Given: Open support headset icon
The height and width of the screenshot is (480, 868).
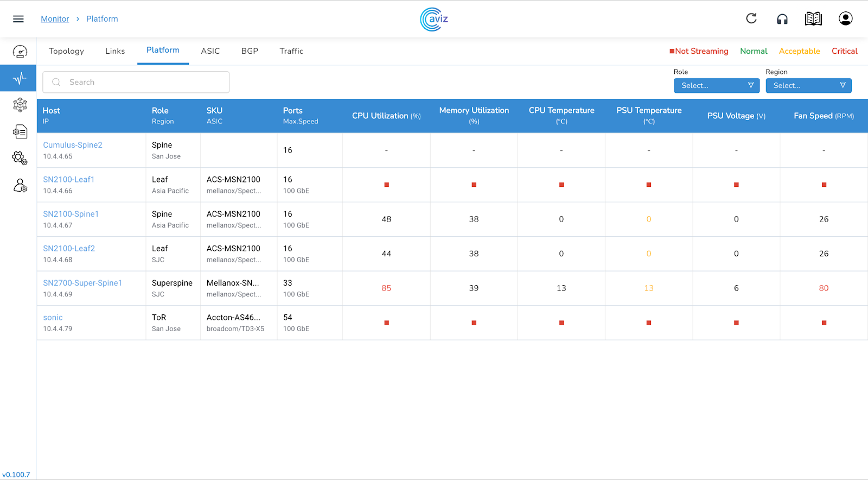Looking at the screenshot, I should coord(782,19).
